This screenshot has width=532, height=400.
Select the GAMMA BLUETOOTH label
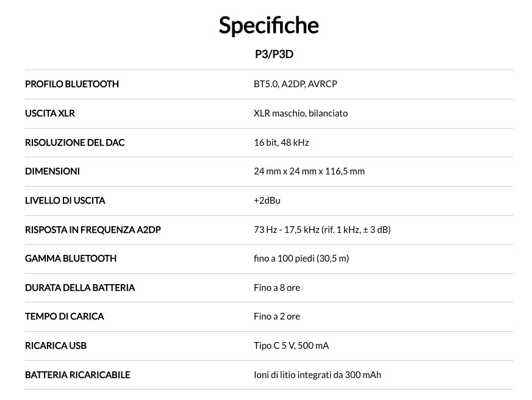[71, 259]
